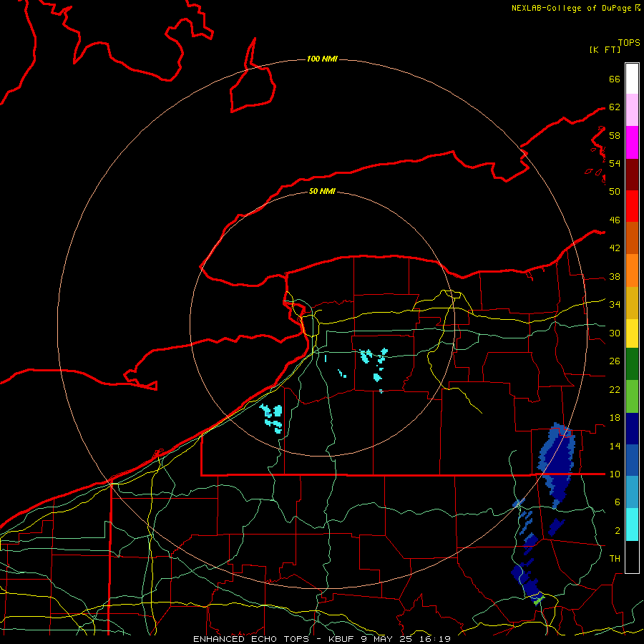The width and height of the screenshot is (644, 644).
Task: Select the dark red legend swatch
Action: click(632, 174)
